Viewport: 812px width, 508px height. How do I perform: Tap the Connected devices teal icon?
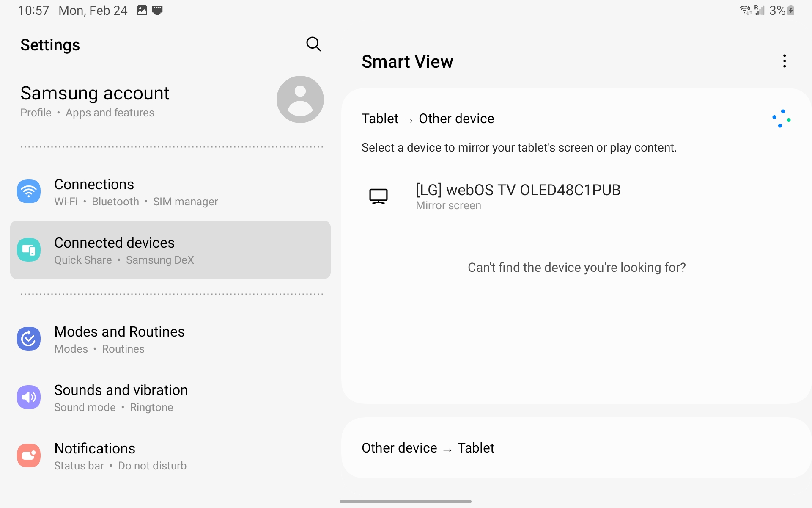click(x=29, y=250)
